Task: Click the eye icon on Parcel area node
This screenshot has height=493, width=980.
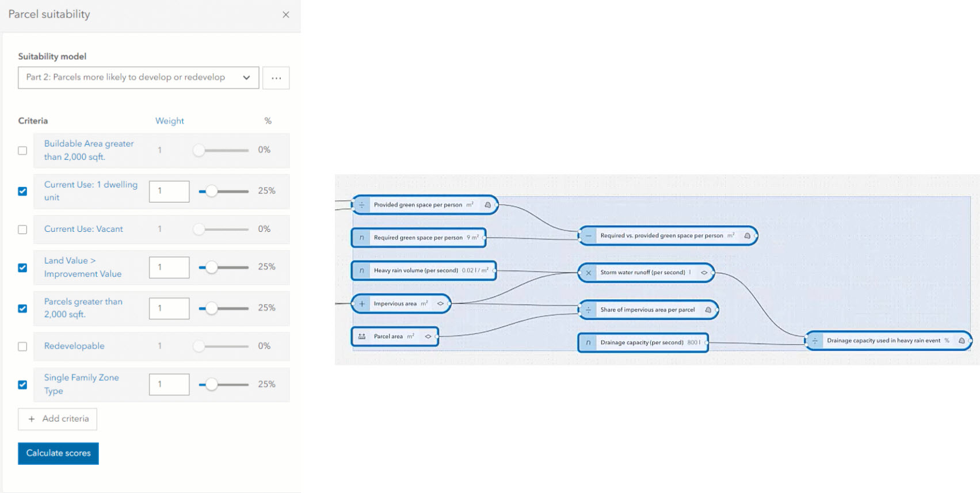Action: coord(428,337)
